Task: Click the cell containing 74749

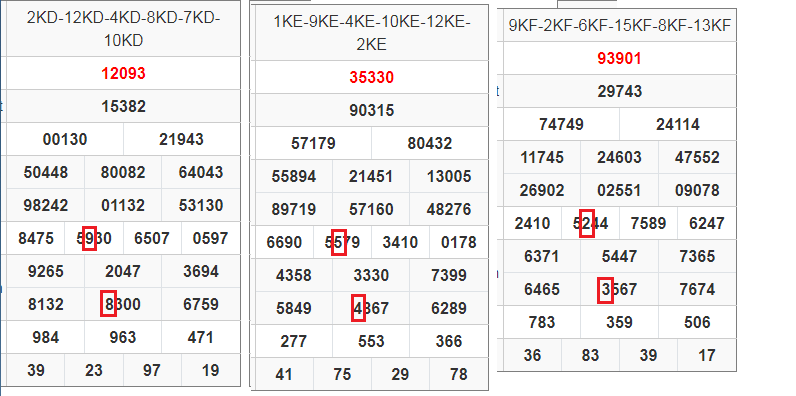Action: click(x=561, y=124)
